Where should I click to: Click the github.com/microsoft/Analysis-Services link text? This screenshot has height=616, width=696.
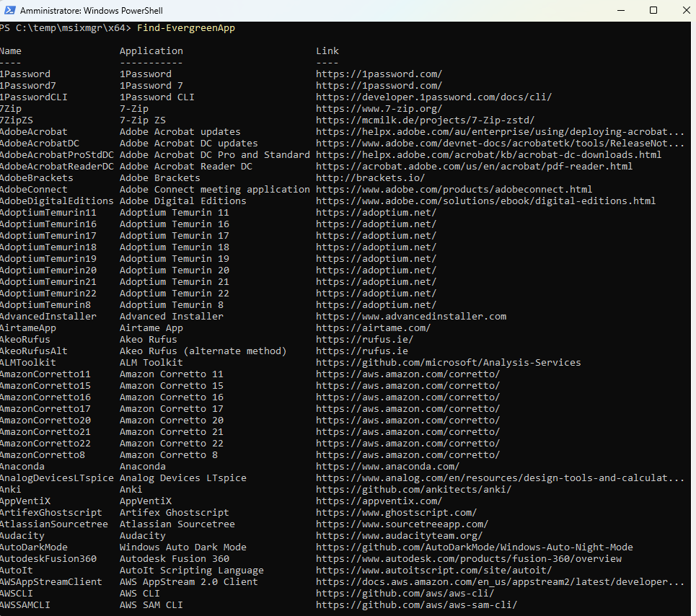449,363
